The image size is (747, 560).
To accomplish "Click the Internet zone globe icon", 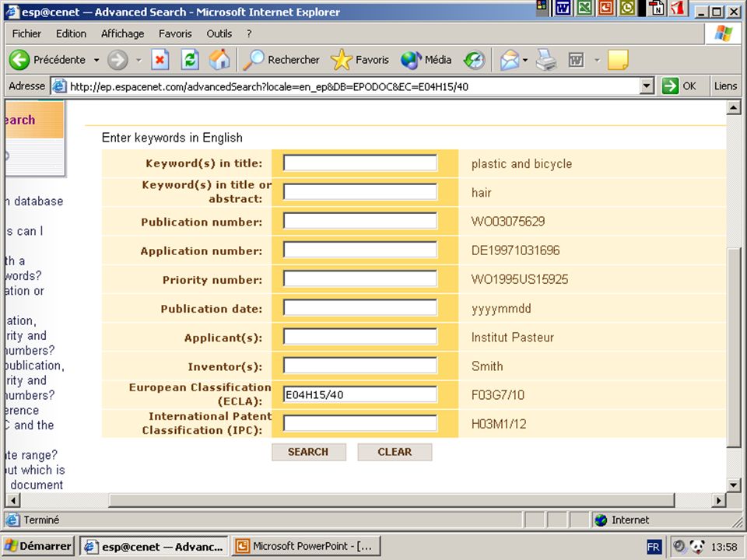I will [601, 520].
